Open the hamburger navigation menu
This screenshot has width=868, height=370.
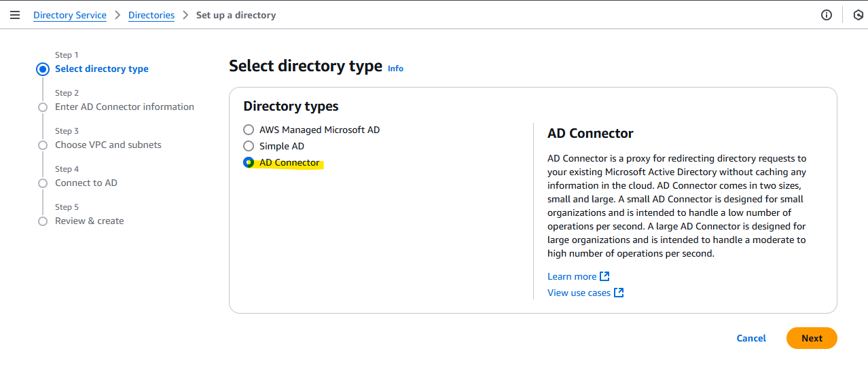tap(15, 15)
